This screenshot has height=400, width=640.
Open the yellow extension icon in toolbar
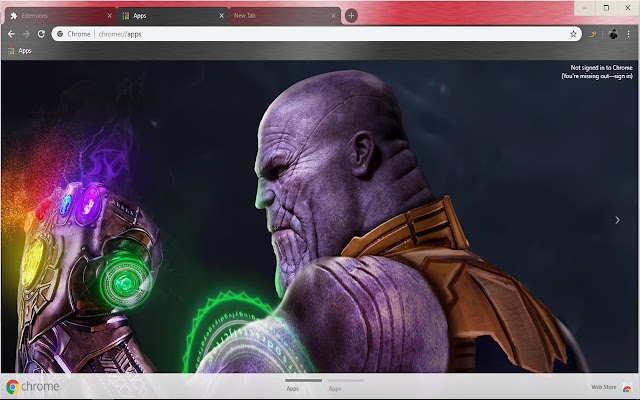pyautogui.click(x=593, y=34)
